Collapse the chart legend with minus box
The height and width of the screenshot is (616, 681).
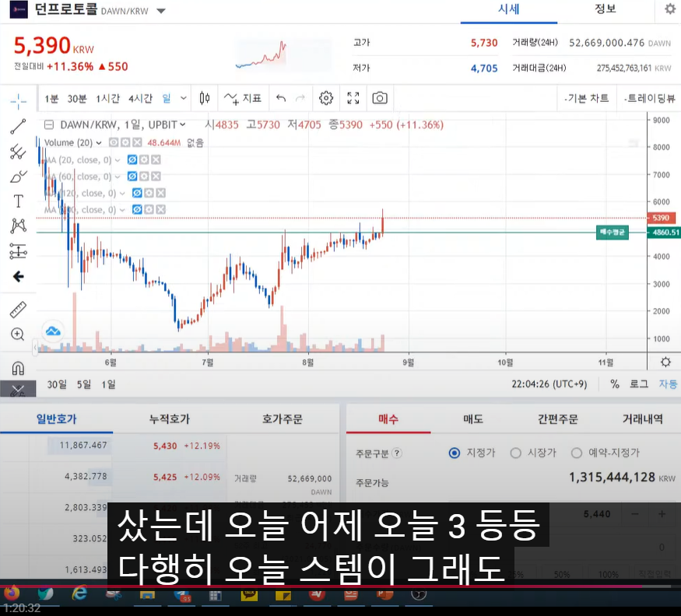pos(49,125)
